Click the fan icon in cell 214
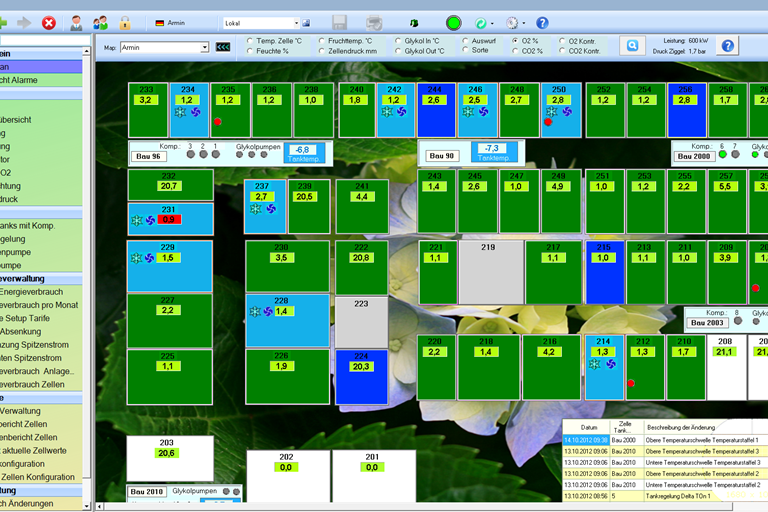This screenshot has width=768, height=512. 610,364
